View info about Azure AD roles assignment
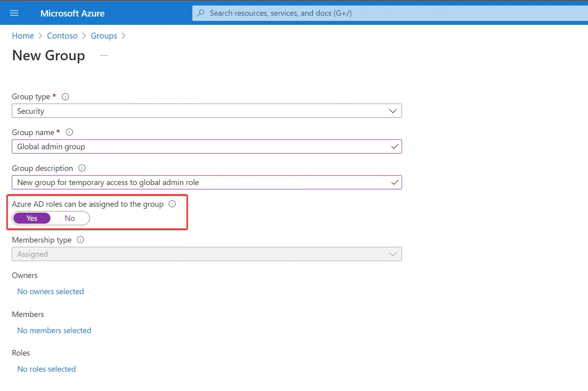588x391 pixels. pyautogui.click(x=172, y=204)
